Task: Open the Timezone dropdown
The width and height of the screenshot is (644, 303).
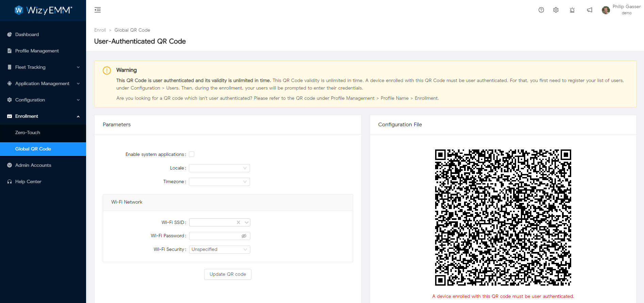Action: pyautogui.click(x=219, y=182)
